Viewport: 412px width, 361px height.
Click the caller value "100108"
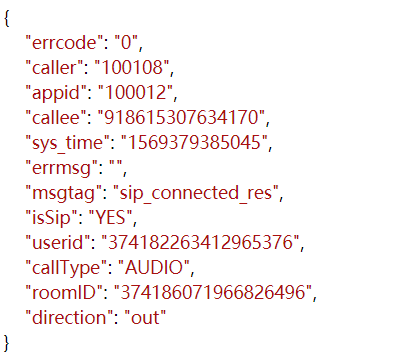point(132,68)
